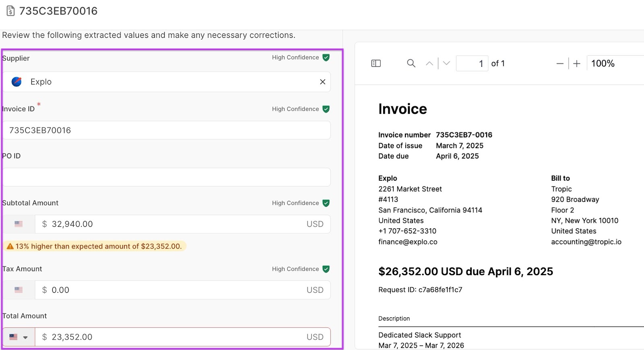Image resolution: width=644 pixels, height=350 pixels.
Task: Click the 920 Broadway address line
Action: (575, 200)
